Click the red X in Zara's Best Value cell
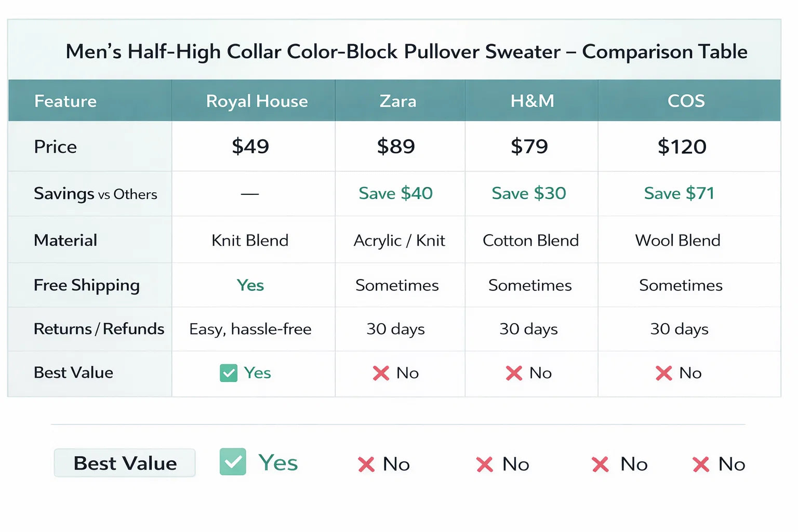Image resolution: width=798 pixels, height=532 pixels. [x=381, y=373]
